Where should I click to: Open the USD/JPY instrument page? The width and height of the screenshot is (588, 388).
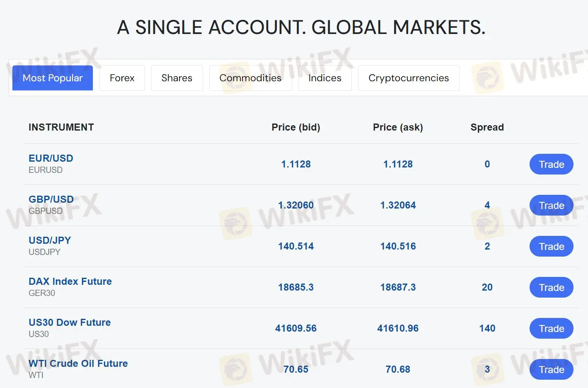(x=50, y=240)
